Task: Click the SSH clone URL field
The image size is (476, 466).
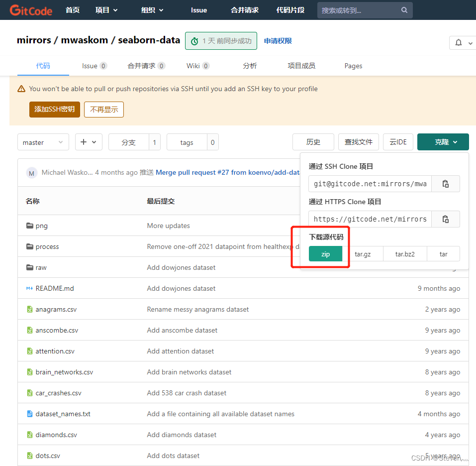Action: (370, 184)
